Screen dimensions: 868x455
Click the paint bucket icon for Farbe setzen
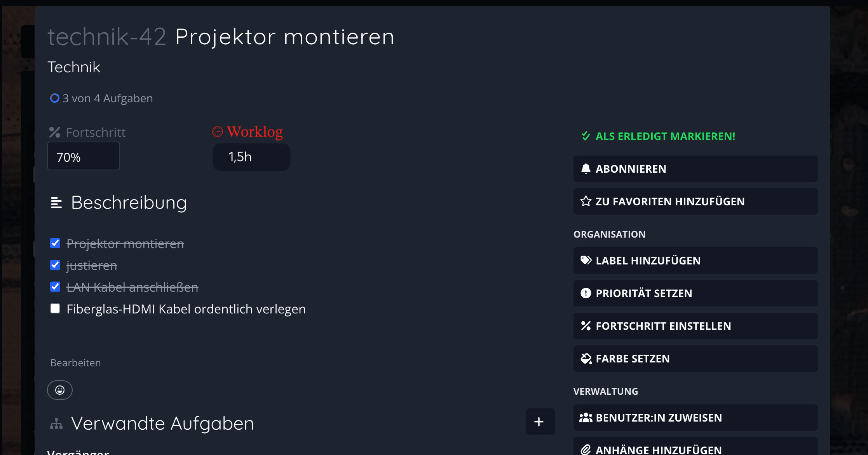[x=586, y=358]
